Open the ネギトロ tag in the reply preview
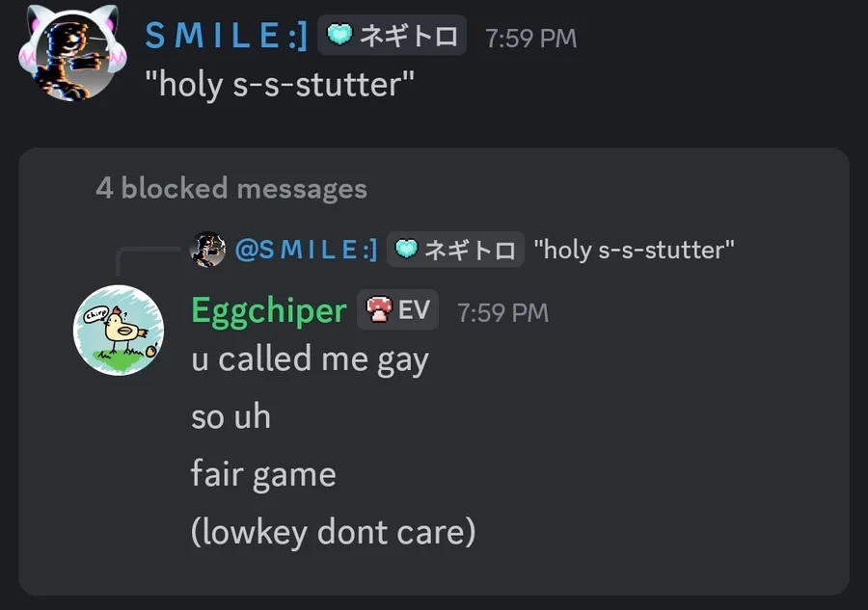The width and height of the screenshot is (868, 610). (455, 250)
